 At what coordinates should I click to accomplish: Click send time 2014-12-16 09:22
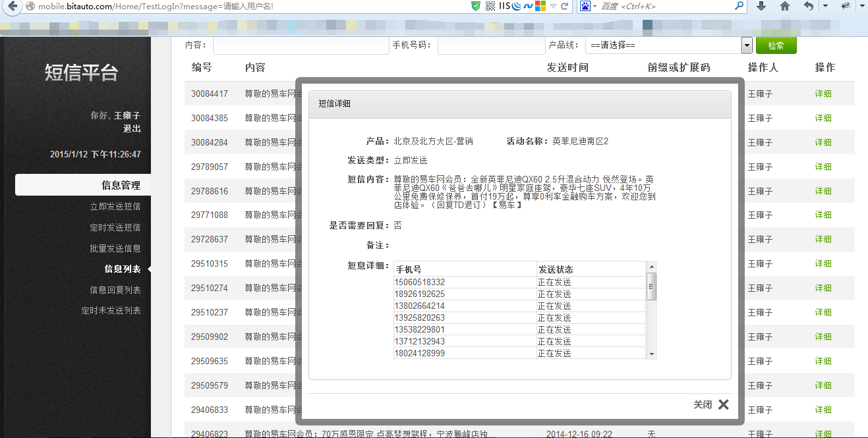click(579, 434)
